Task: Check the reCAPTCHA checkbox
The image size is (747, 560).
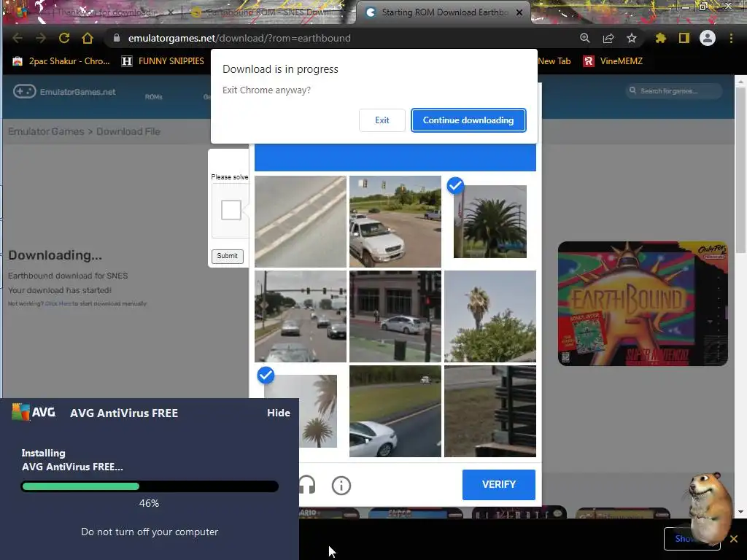Action: coord(231,210)
